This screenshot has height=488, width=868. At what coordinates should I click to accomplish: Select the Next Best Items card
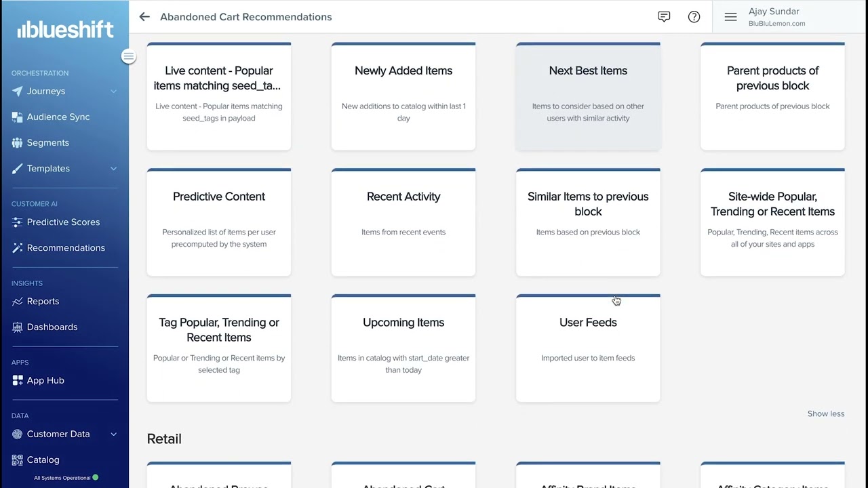(588, 96)
